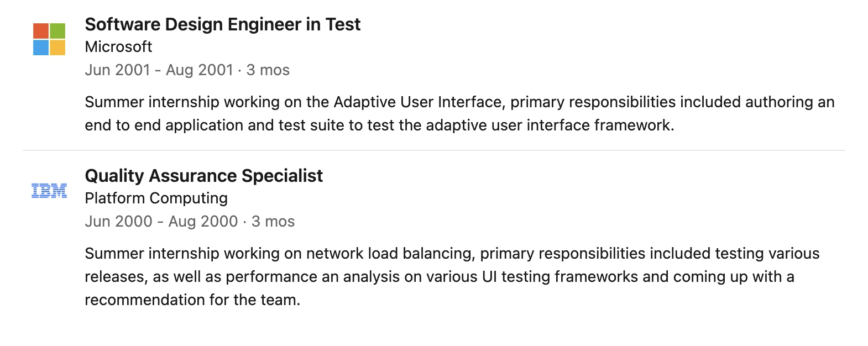This screenshot has height=346, width=868.
Task: Click the Jun 2001 start date
Action: click(x=118, y=70)
